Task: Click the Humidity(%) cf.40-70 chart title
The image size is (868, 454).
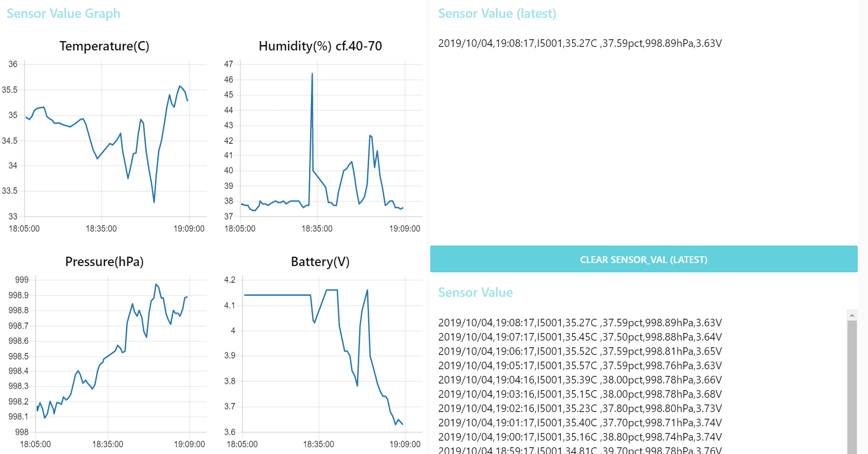Action: (320, 46)
